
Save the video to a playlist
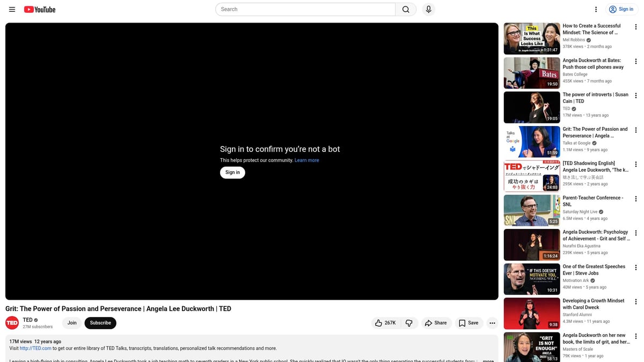coord(469,323)
